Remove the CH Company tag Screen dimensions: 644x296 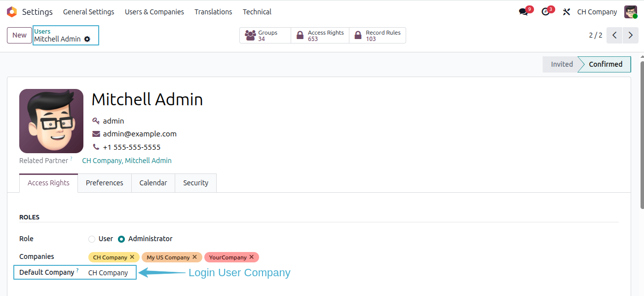(x=132, y=257)
